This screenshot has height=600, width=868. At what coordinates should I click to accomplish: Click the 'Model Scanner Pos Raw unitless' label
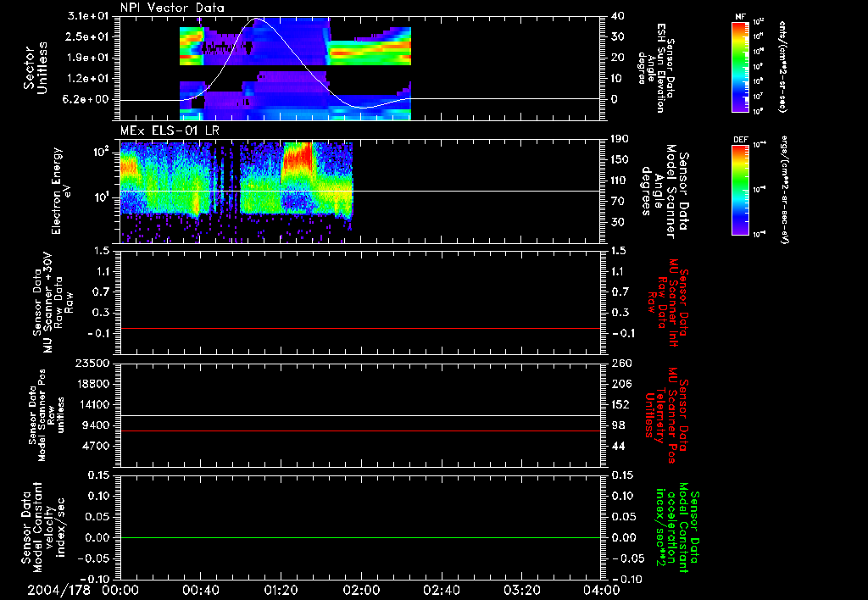[48, 415]
